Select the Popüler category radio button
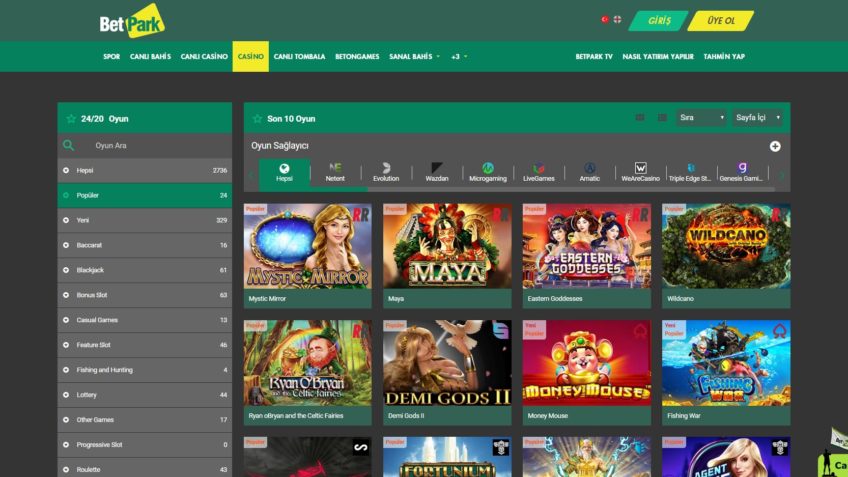Viewport: 848px width, 477px height. (x=66, y=195)
